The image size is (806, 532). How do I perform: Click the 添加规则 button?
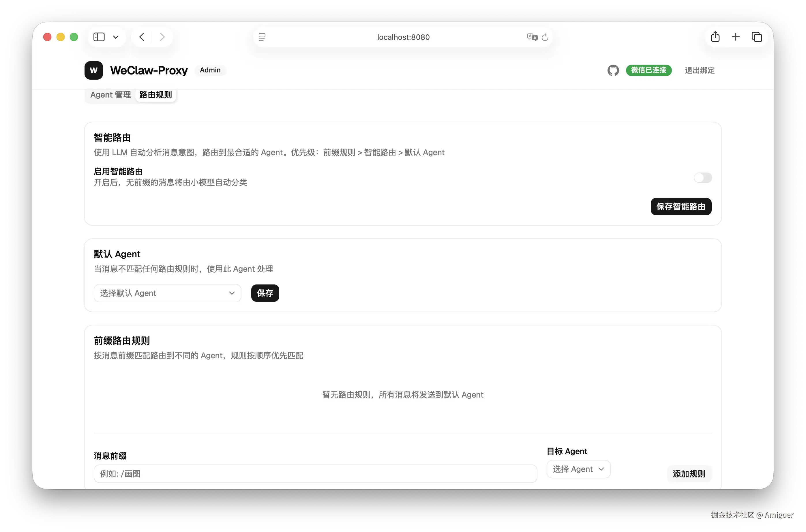click(689, 474)
